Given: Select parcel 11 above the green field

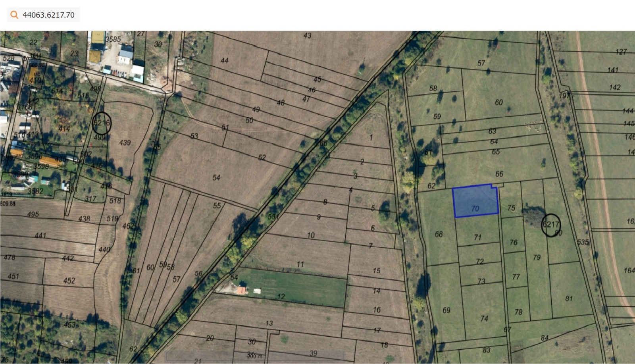Looking at the screenshot, I should point(300,264).
